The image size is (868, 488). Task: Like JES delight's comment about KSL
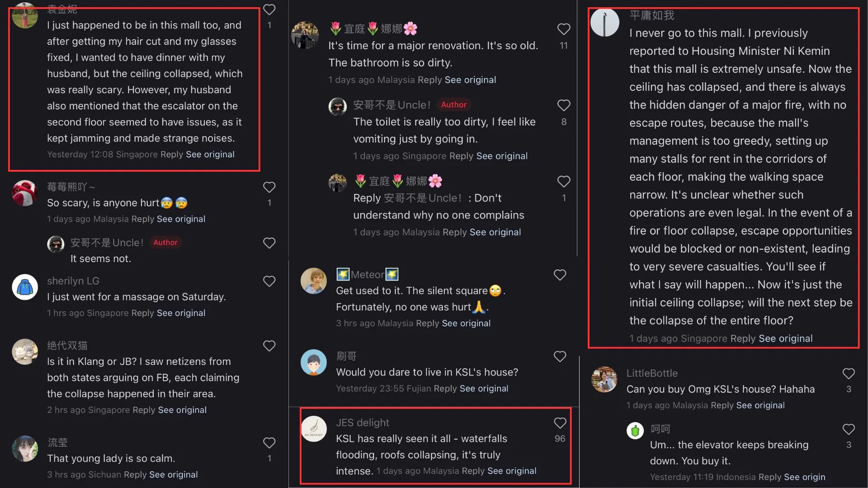[560, 423]
